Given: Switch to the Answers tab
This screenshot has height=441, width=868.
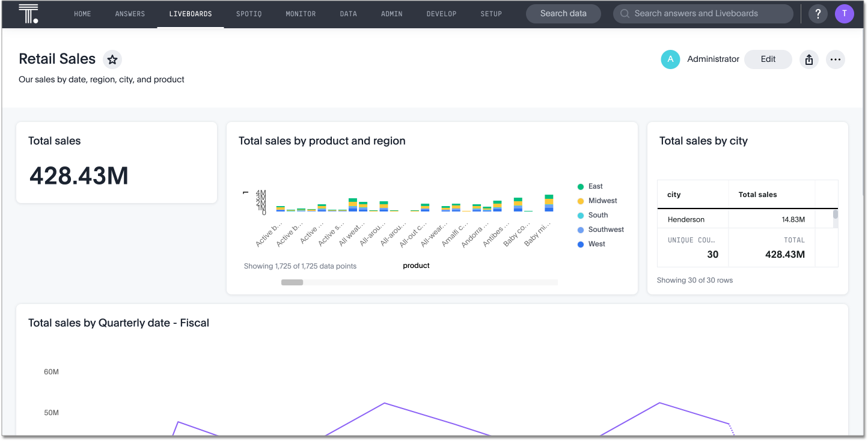Looking at the screenshot, I should point(130,13).
